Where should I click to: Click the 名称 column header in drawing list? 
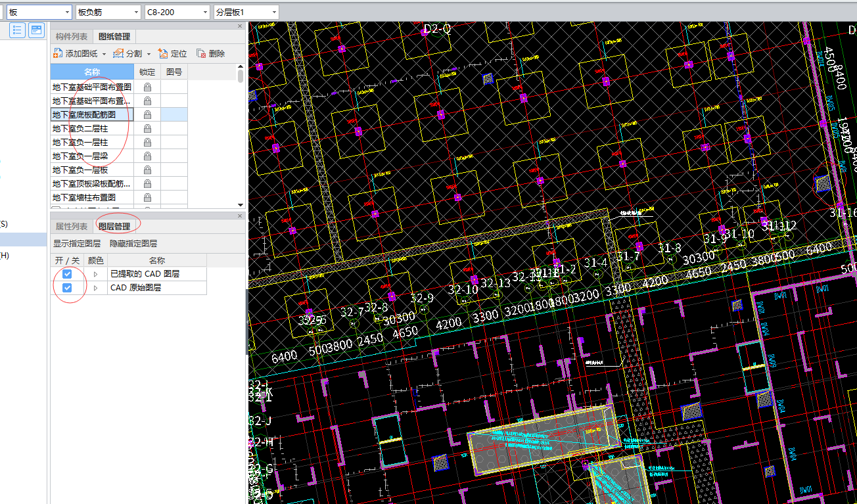coord(92,72)
